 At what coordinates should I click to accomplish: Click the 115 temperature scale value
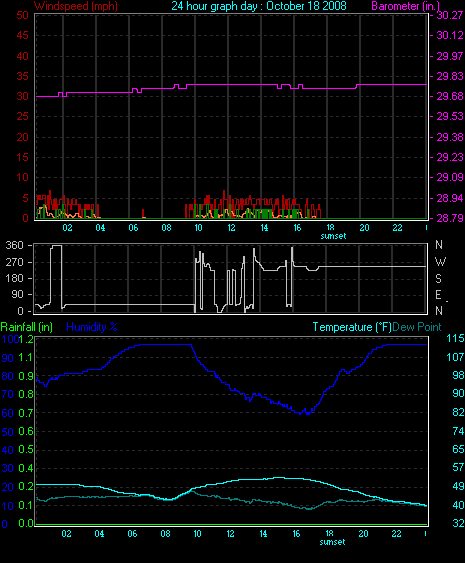coord(455,338)
